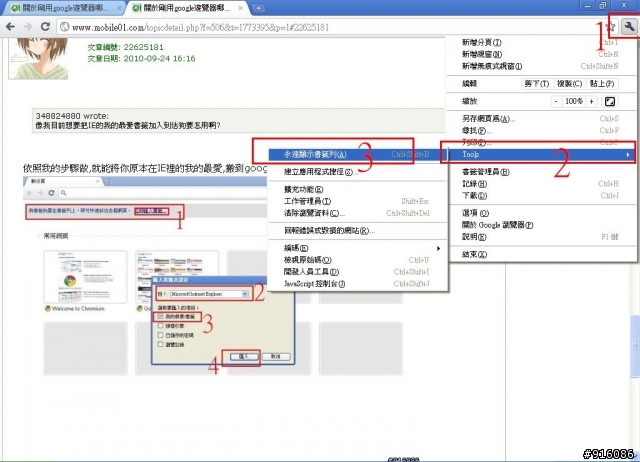Select 建立應用程式捷徑 create shortcut option

[x=358, y=172]
